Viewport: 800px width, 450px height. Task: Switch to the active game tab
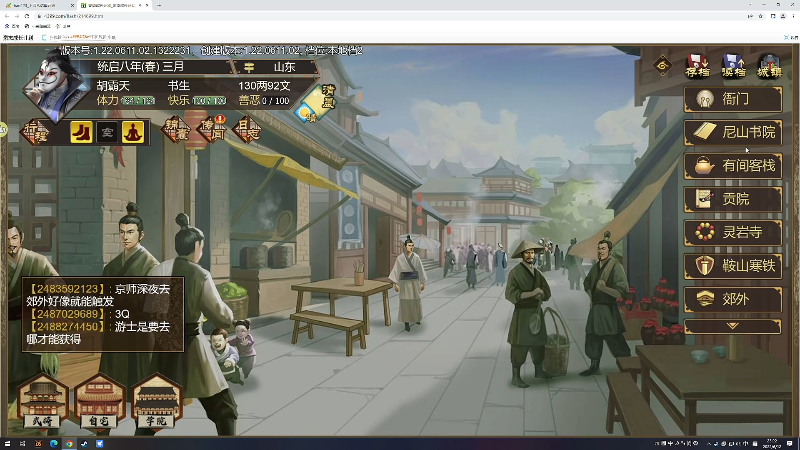(111, 5)
